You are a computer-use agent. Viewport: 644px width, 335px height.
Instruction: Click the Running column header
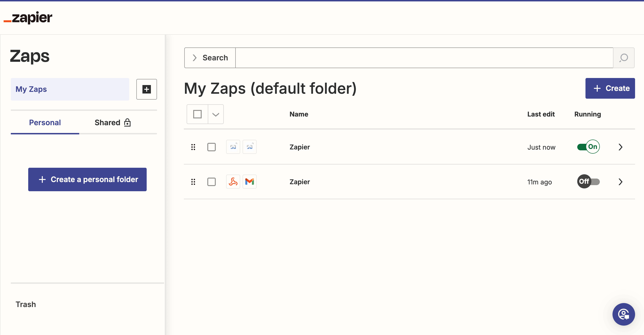588,114
